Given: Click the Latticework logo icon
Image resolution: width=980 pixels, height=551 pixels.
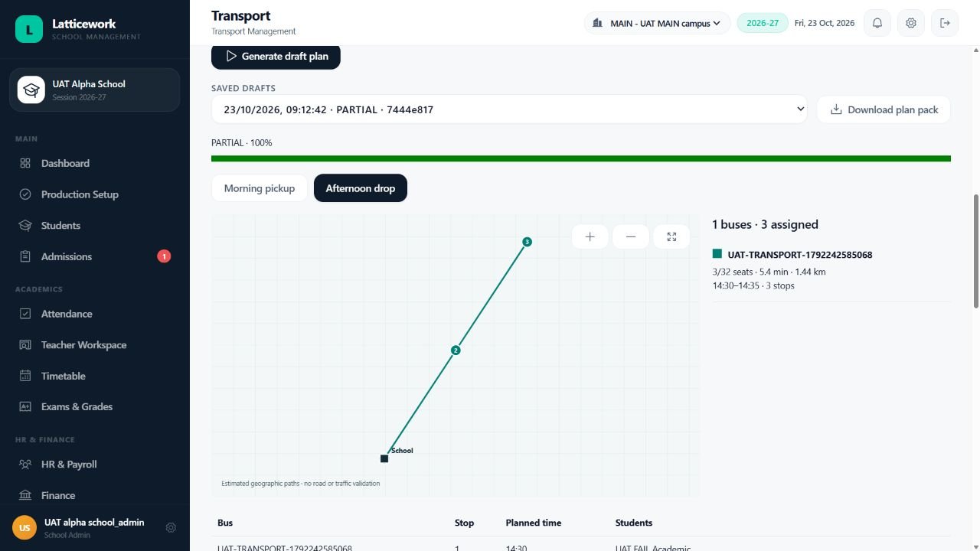Looking at the screenshot, I should coord(29,29).
